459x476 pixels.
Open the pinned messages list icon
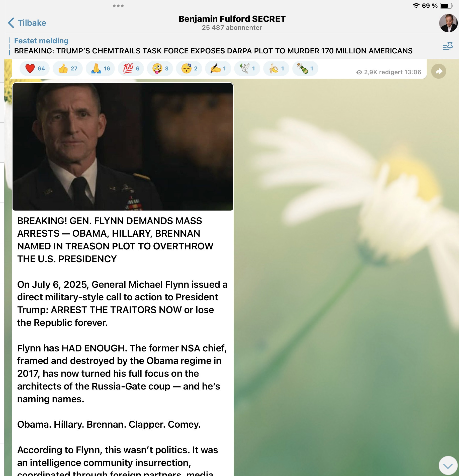tap(448, 46)
